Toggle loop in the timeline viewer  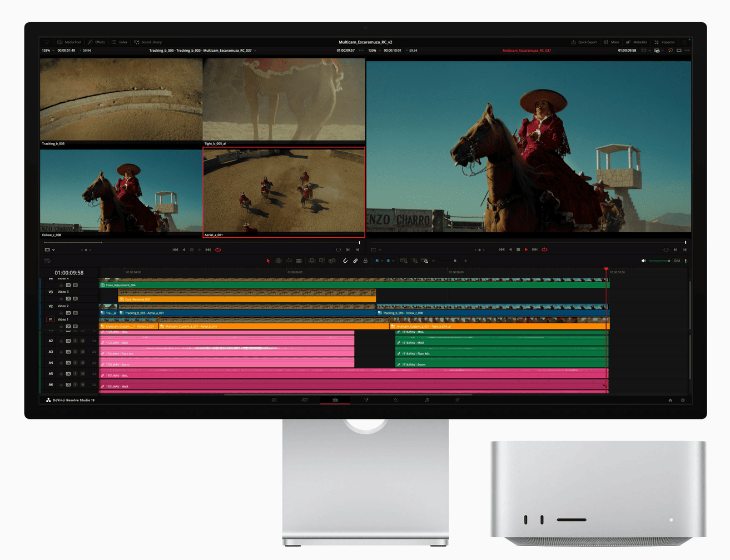pyautogui.click(x=544, y=250)
